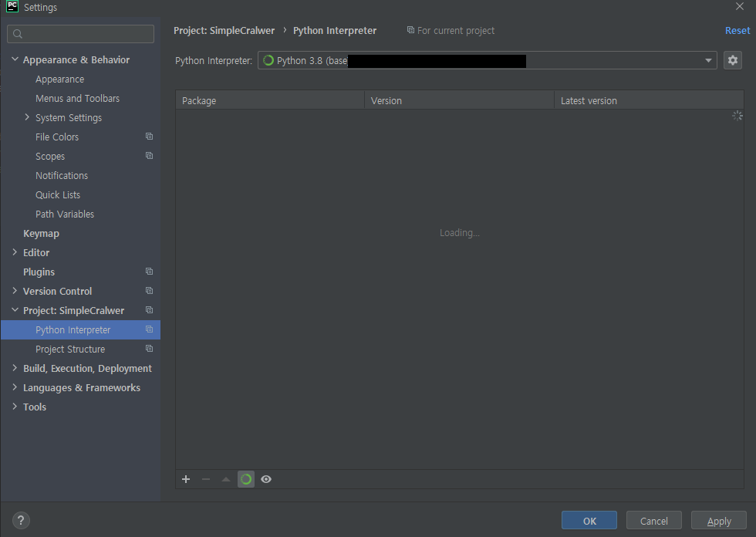Expand Build, Execution, Deployment section
Viewport: 756px width, 537px height.
pyautogui.click(x=15, y=368)
